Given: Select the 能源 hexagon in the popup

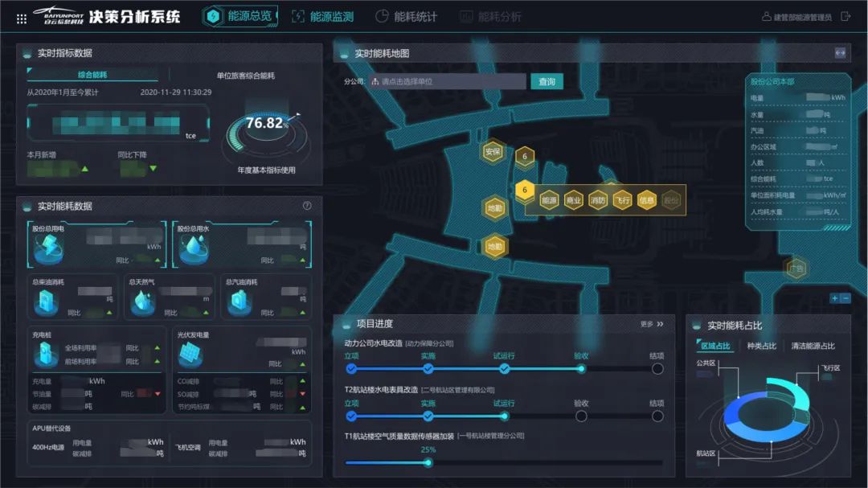Looking at the screenshot, I should click(x=549, y=200).
